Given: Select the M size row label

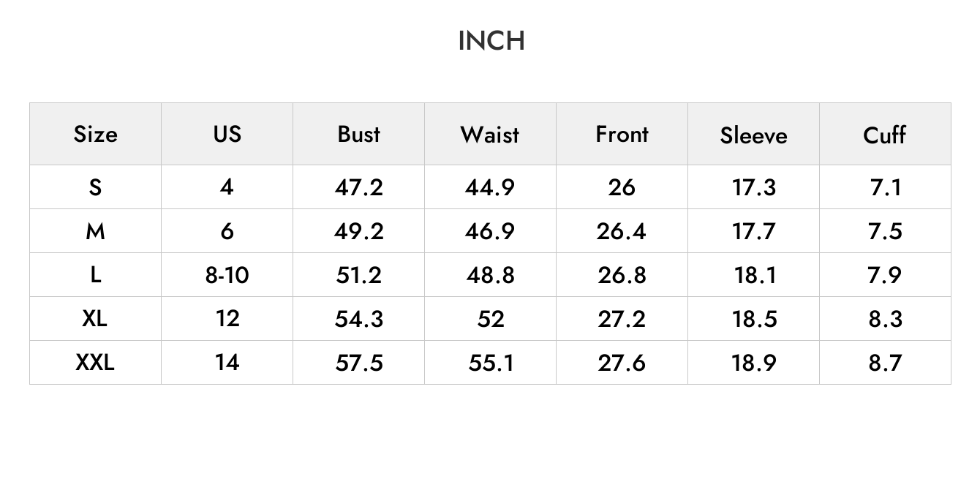Looking at the screenshot, I should (95, 231).
